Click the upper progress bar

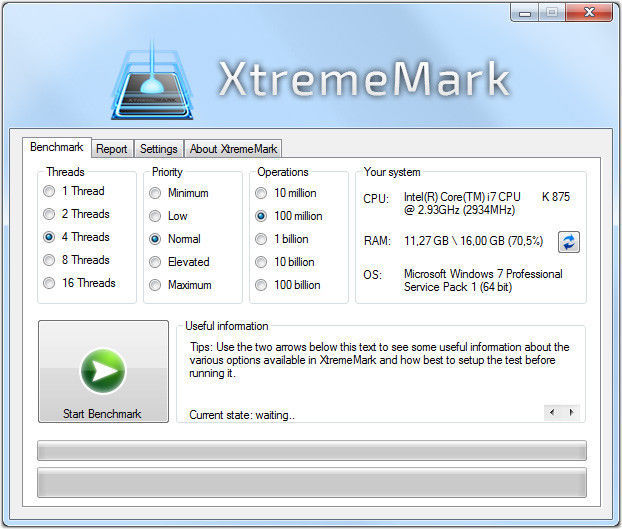(x=312, y=450)
